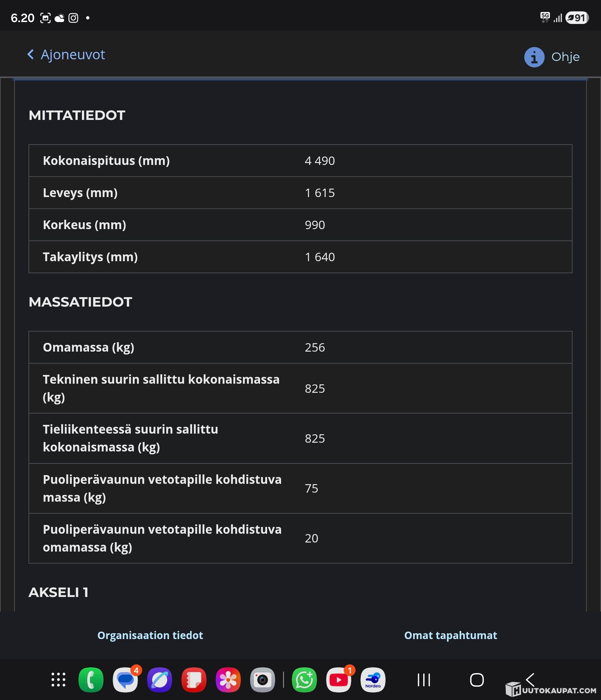Screen dimensions: 601x700
Task: Open the Gallery flower icon
Action: (228, 680)
